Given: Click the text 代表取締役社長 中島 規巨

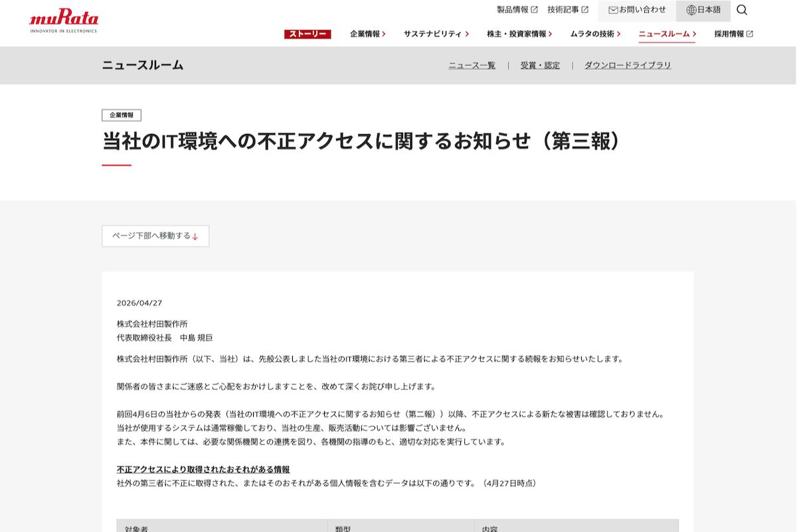Looking at the screenshot, I should pyautogui.click(x=165, y=337).
